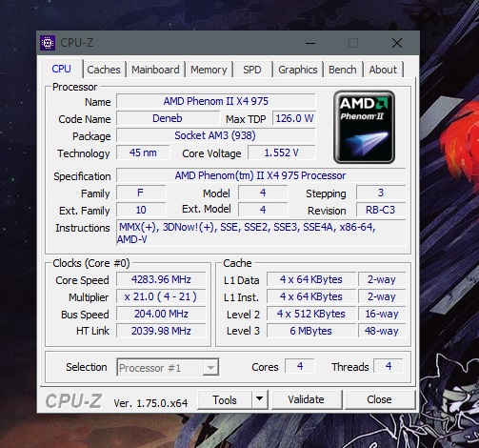Click the Stepping value 3

381,193
